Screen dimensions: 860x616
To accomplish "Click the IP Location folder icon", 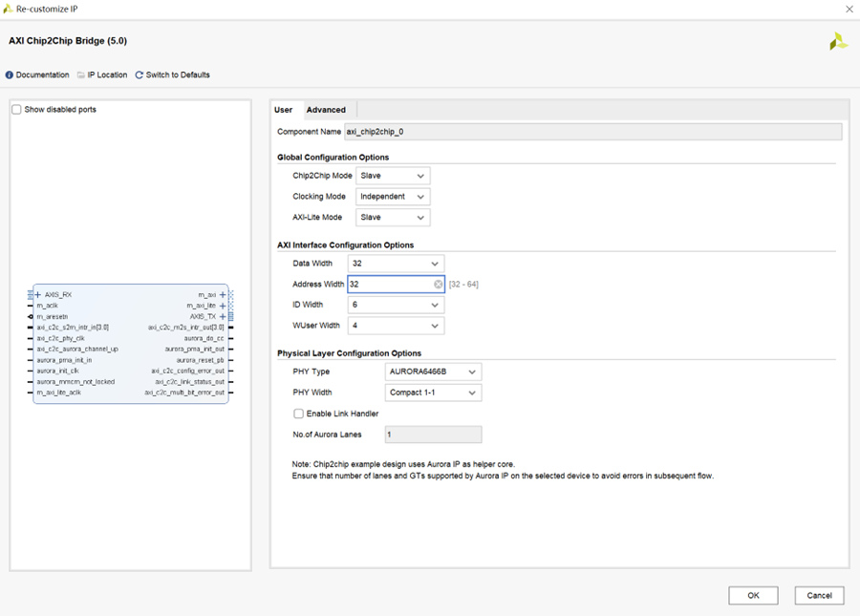I will tap(81, 75).
